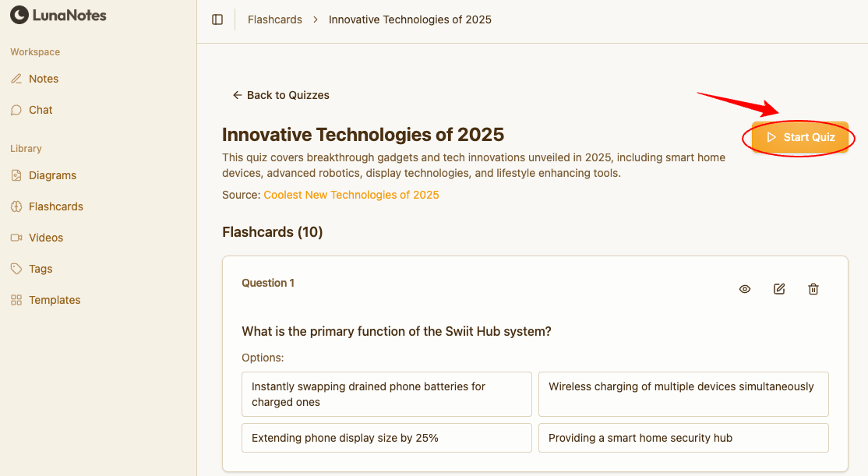
Task: Select option 'Instantly swapping drained phone batteries'
Action: click(386, 394)
